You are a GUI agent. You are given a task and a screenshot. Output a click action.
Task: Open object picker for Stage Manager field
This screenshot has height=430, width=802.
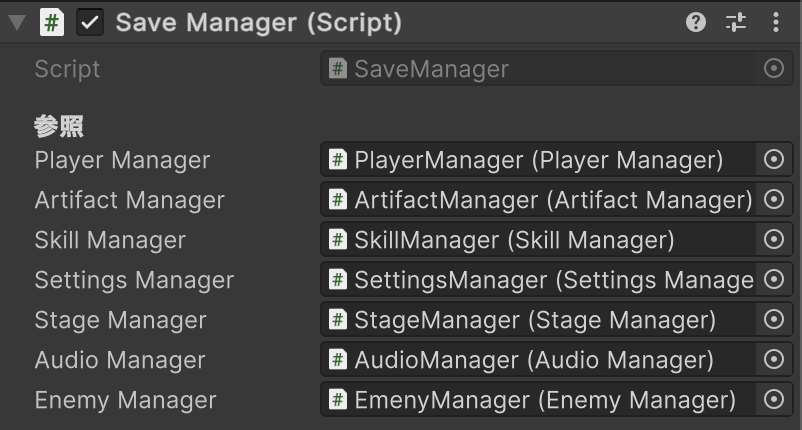pyautogui.click(x=774, y=319)
